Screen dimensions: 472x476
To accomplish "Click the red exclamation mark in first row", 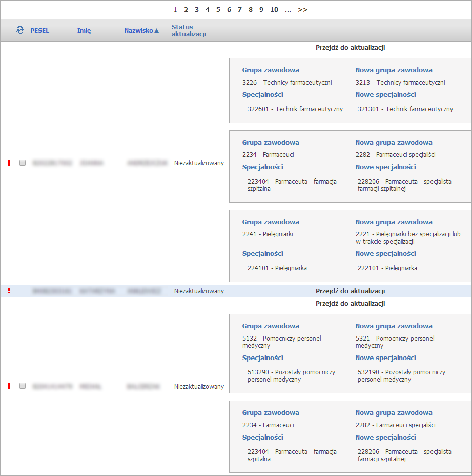I will (x=9, y=163).
